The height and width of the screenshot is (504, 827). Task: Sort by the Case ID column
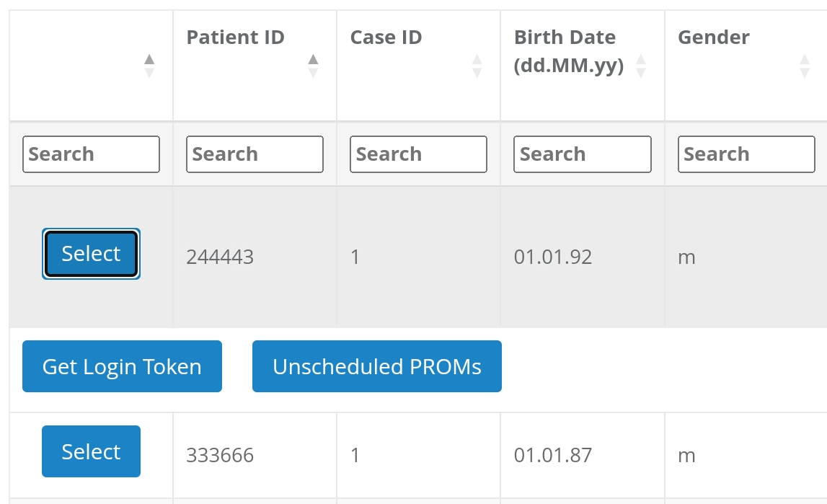tap(477, 66)
